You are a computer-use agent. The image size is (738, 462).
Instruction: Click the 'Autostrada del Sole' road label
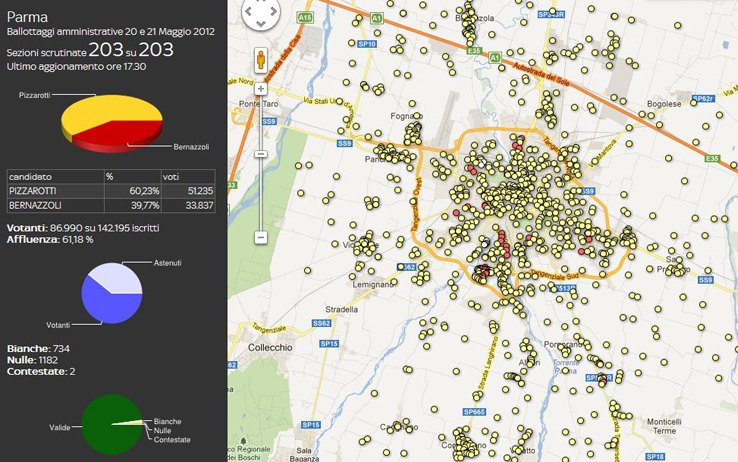pos(541,75)
